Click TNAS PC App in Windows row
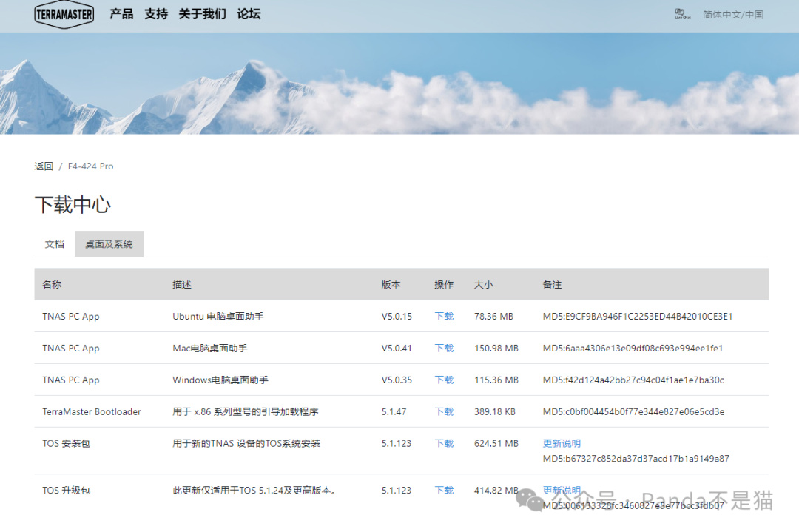 point(71,380)
